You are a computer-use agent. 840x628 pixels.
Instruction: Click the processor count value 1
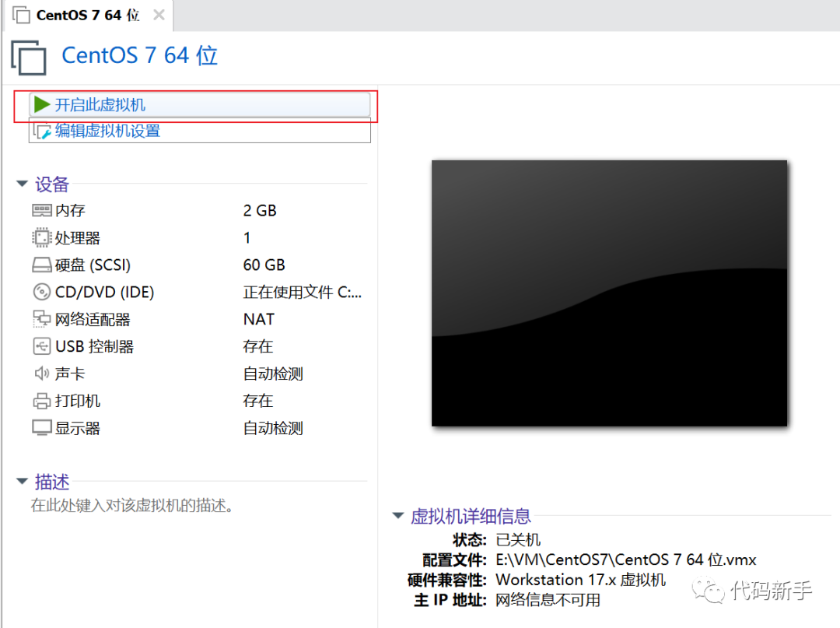point(247,238)
